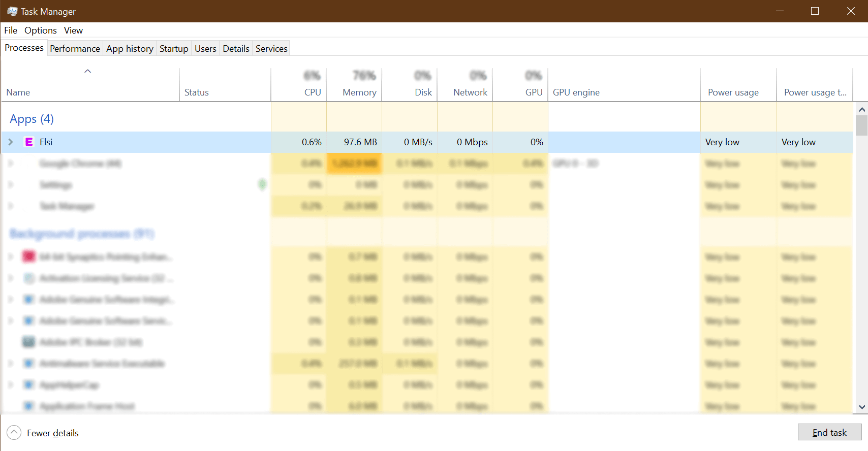Click the Task Manager title bar icon

12,11
